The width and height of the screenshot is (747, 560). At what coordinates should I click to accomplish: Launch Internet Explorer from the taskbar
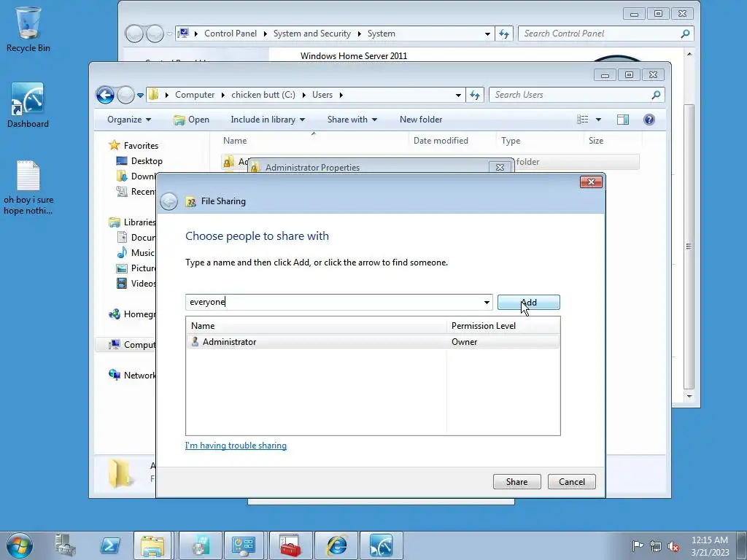[336, 545]
